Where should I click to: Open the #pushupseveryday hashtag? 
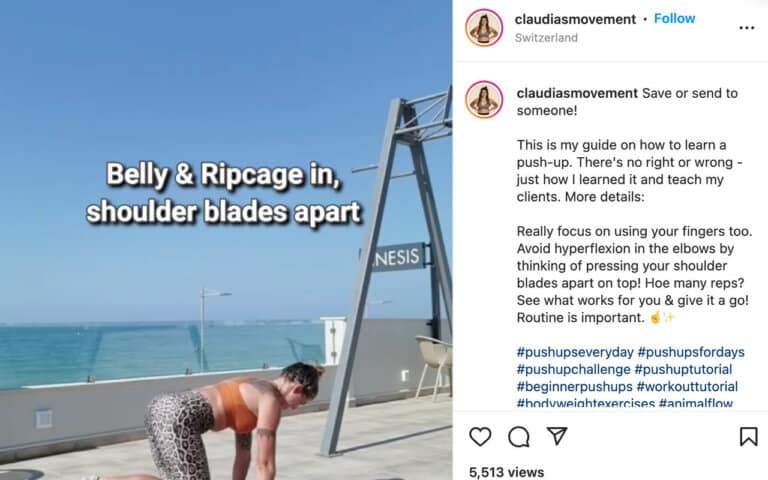tap(575, 352)
